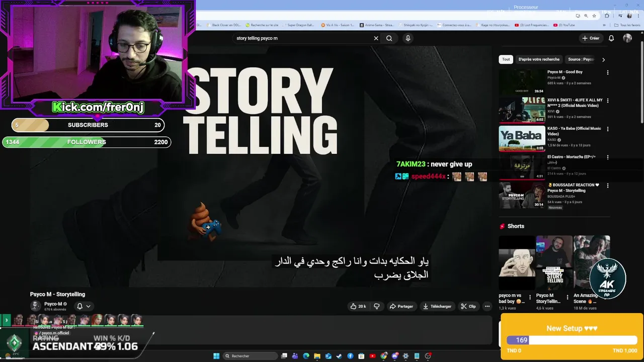Open the Psyco-M channel avatar
This screenshot has width=644, height=362.
pos(35,306)
